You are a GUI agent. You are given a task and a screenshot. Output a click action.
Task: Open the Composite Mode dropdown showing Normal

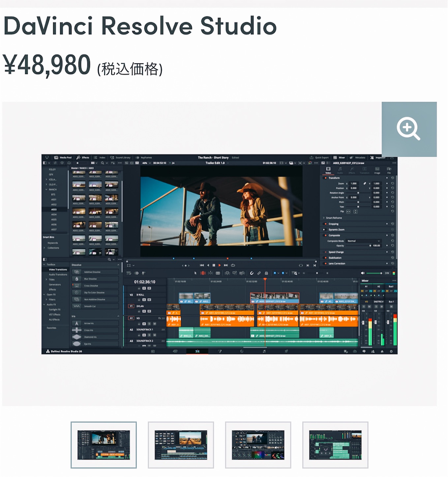click(x=364, y=241)
